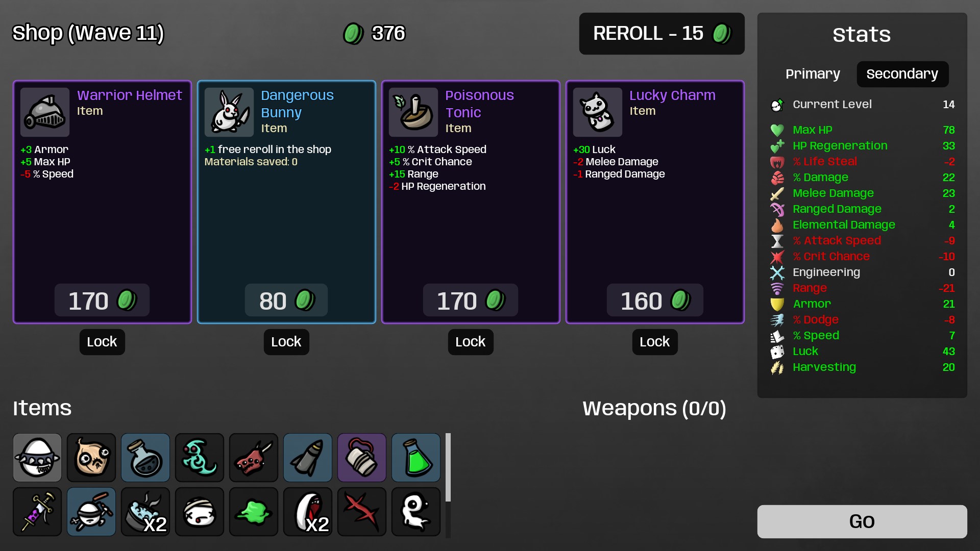Buy Dangerous Bunny for 80 materials

coord(286,300)
